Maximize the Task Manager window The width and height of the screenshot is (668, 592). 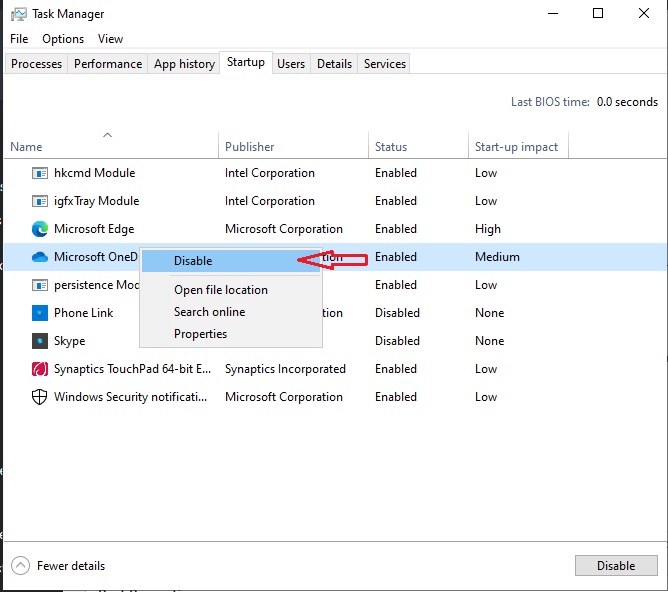[x=598, y=14]
